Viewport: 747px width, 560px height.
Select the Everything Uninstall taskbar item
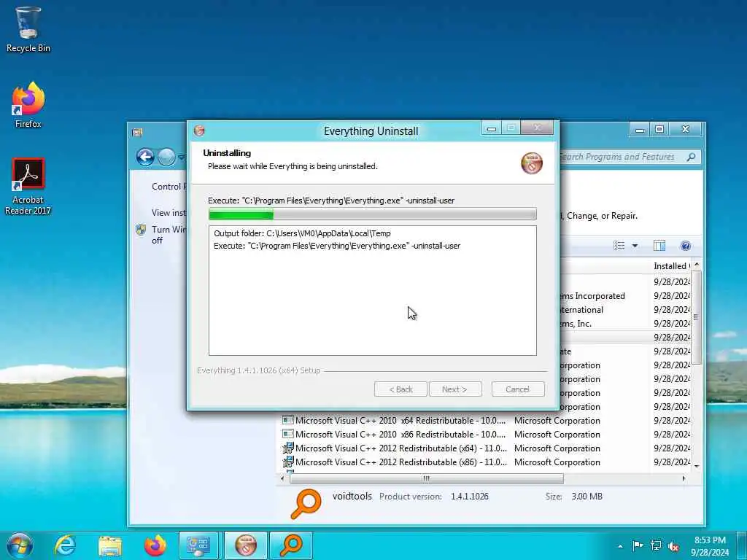[x=246, y=545]
